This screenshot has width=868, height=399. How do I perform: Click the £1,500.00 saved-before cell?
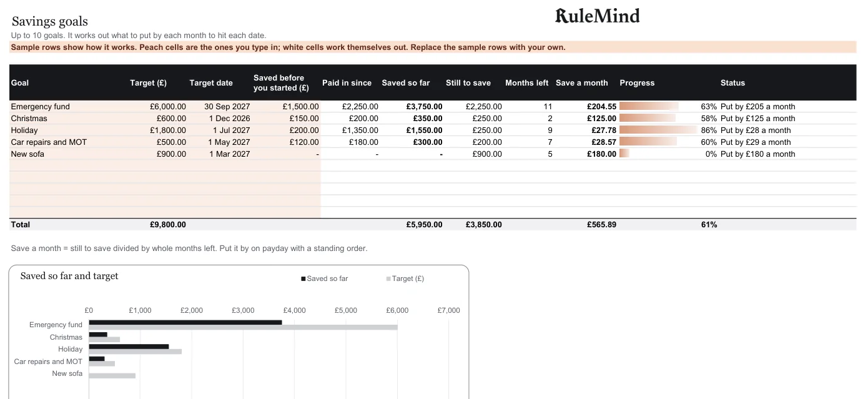click(300, 107)
